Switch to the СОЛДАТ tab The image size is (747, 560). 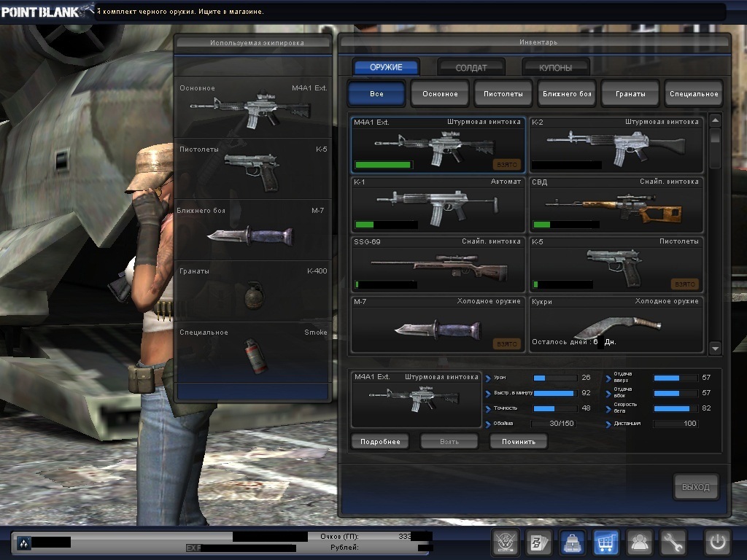pyautogui.click(x=471, y=68)
